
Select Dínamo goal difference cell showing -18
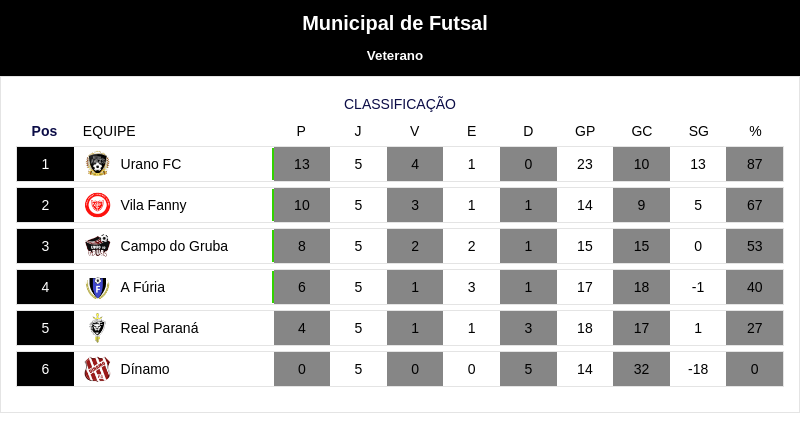698,369
